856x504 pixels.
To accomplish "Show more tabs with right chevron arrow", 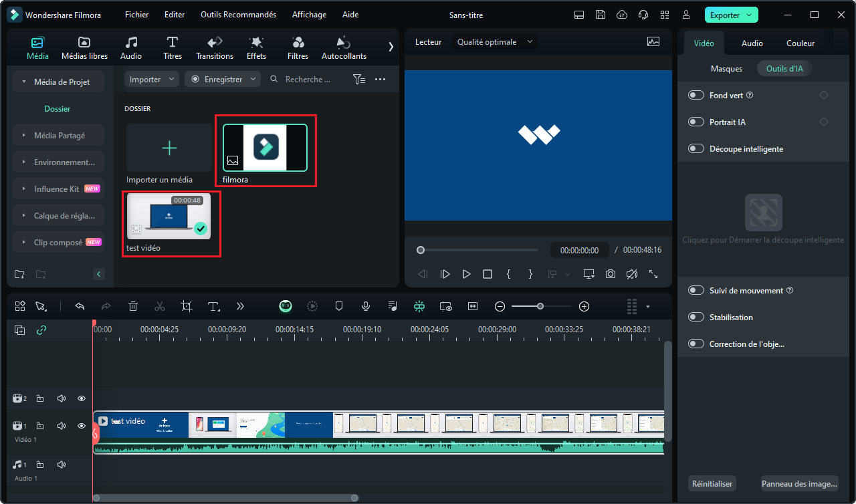I will pyautogui.click(x=391, y=46).
